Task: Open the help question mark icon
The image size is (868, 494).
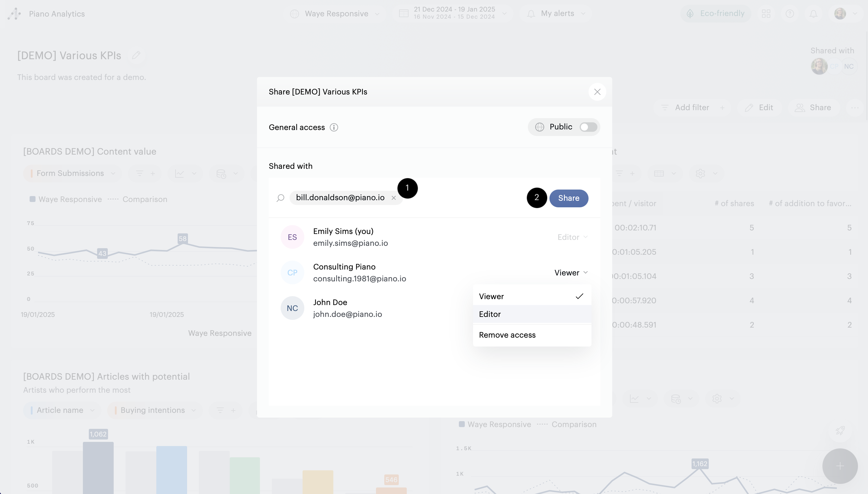Action: click(790, 14)
